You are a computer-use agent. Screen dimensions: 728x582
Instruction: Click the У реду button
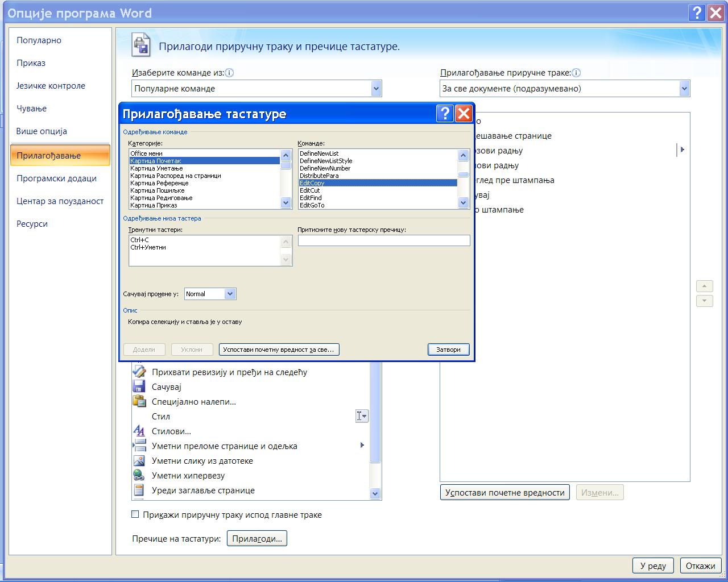[653, 566]
